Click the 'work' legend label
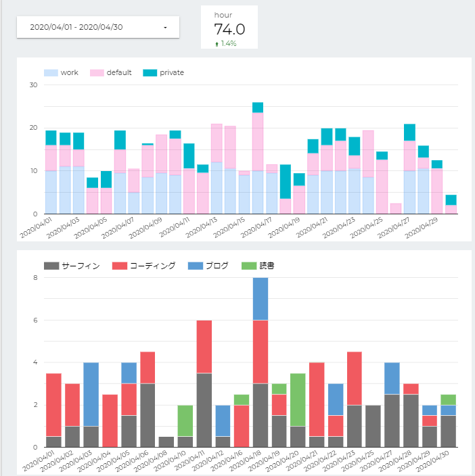This screenshot has width=475, height=476. tap(70, 72)
